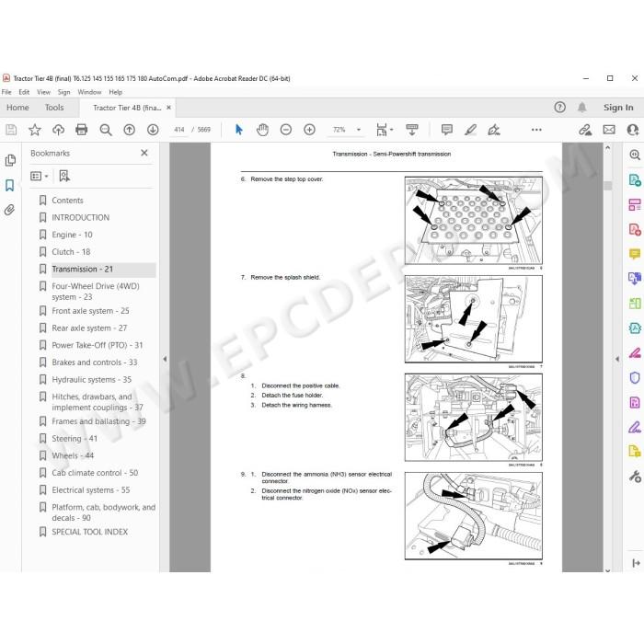Open Hydraulic systems - 35 bookmark
This screenshot has height=644, width=644.
point(91,380)
